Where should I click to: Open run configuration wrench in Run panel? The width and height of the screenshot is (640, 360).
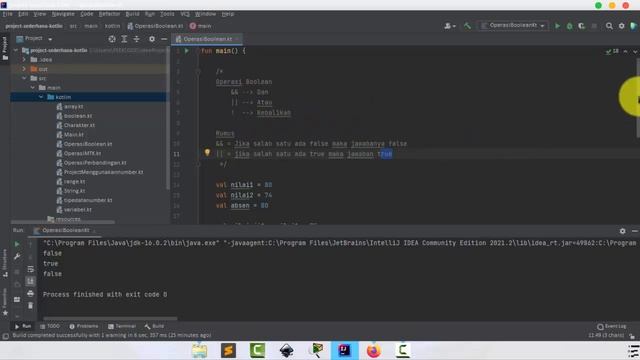coord(17,257)
